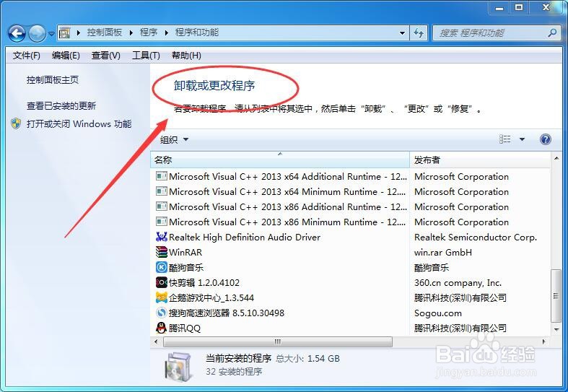Click the Control Panel icon in address bar
The height and width of the screenshot is (392, 568).
[64, 33]
